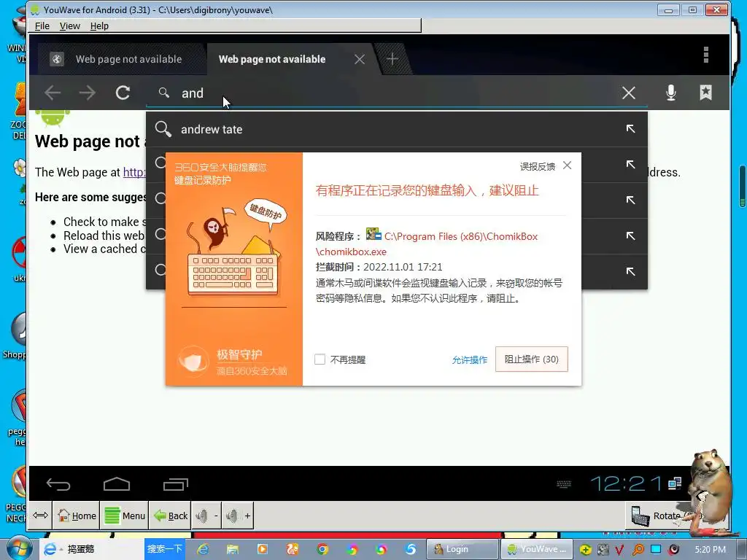Click the Android clock showing 12:21

point(626,484)
